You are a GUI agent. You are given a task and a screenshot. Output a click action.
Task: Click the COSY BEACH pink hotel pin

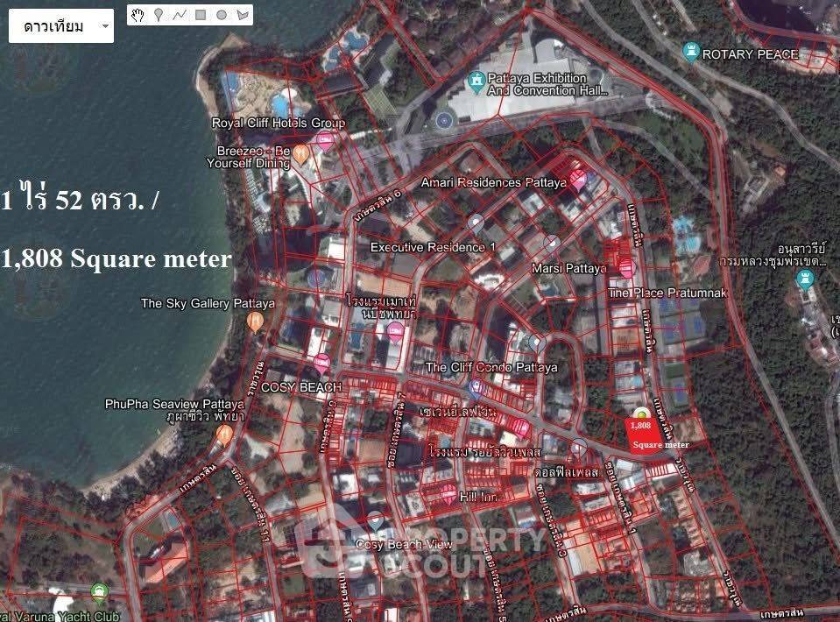pyautogui.click(x=321, y=364)
